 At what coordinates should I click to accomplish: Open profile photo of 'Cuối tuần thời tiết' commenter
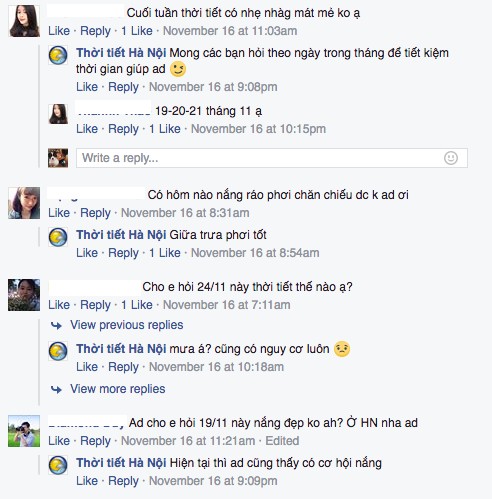(x=24, y=21)
